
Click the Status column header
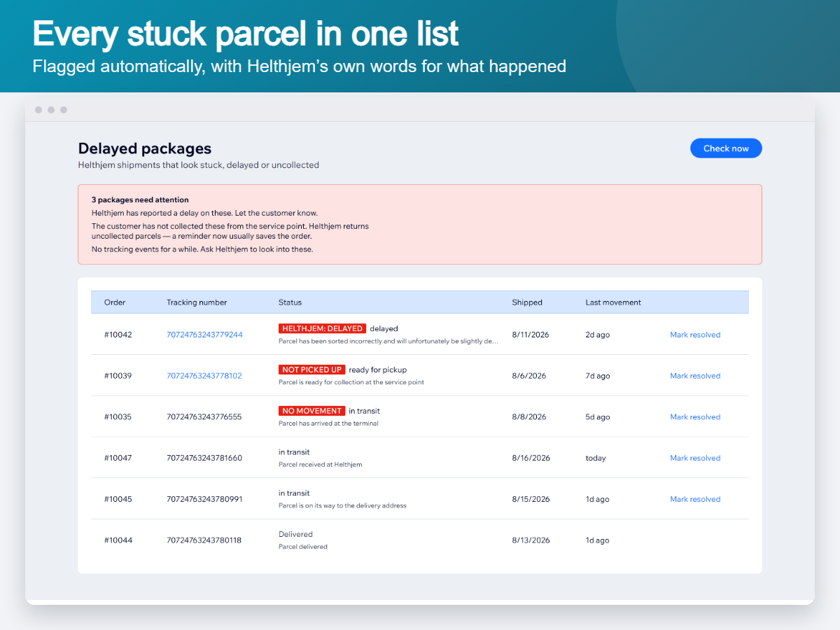coord(290,302)
